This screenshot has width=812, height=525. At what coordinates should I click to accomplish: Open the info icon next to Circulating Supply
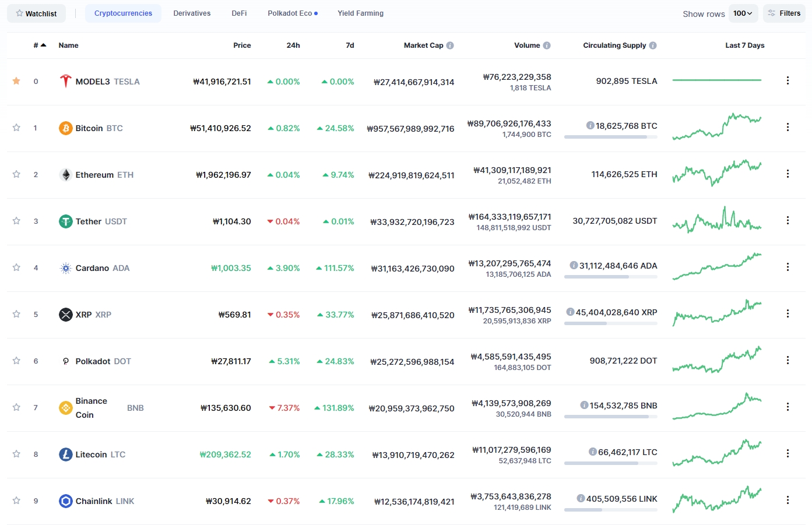point(653,45)
